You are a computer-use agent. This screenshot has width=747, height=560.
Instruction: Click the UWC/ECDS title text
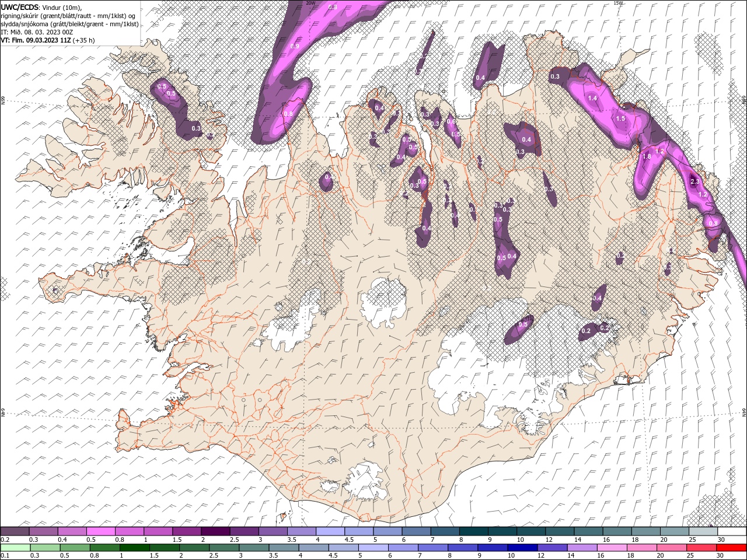[20, 7]
